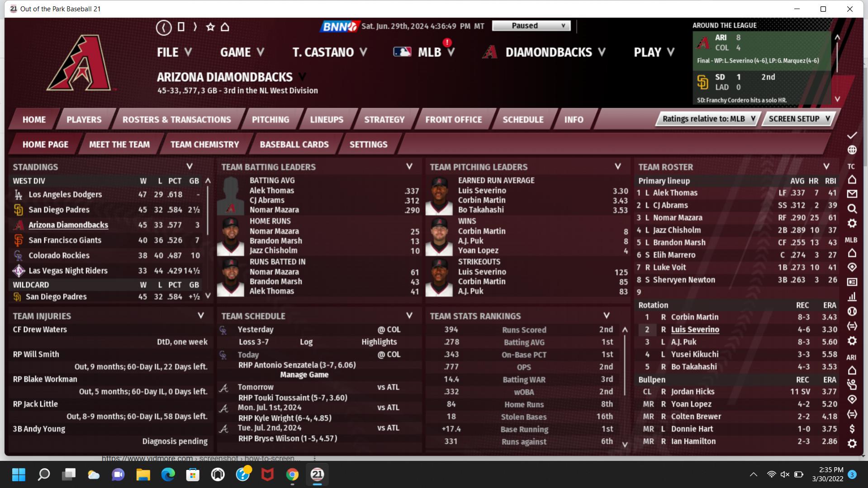Open the TEAM CHEMISTRY sub-tab
The width and height of the screenshot is (868, 488).
pyautogui.click(x=204, y=144)
